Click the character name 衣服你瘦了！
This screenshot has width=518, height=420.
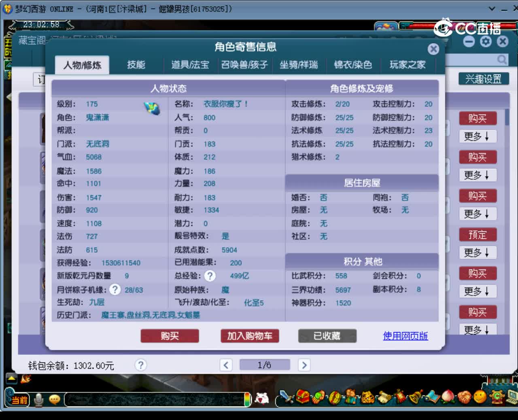pos(226,104)
